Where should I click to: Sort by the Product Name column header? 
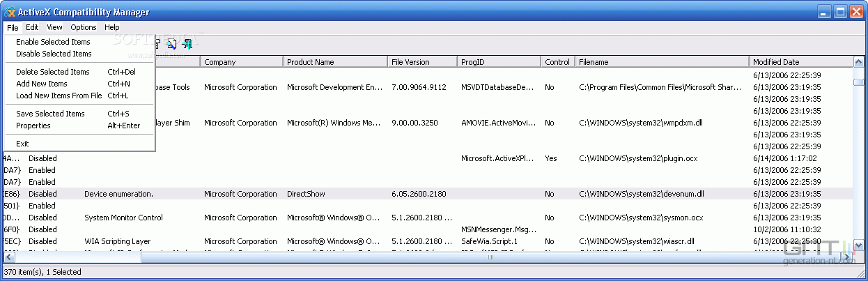coord(336,62)
